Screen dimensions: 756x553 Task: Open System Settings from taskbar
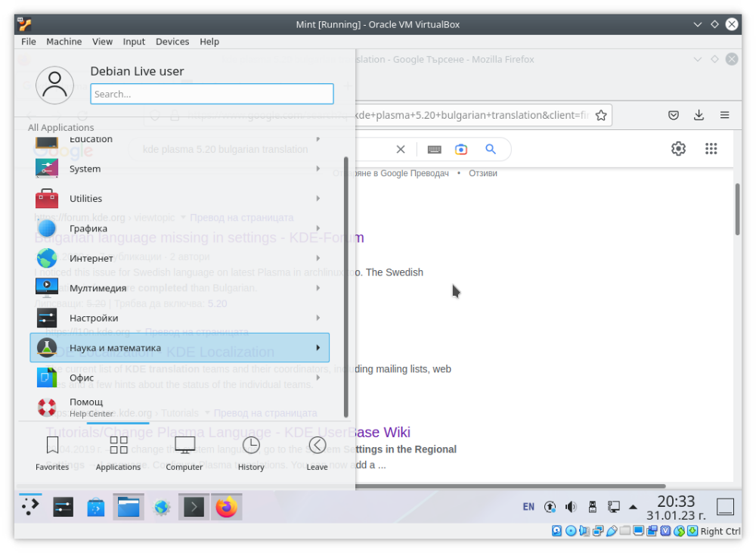pyautogui.click(x=64, y=507)
